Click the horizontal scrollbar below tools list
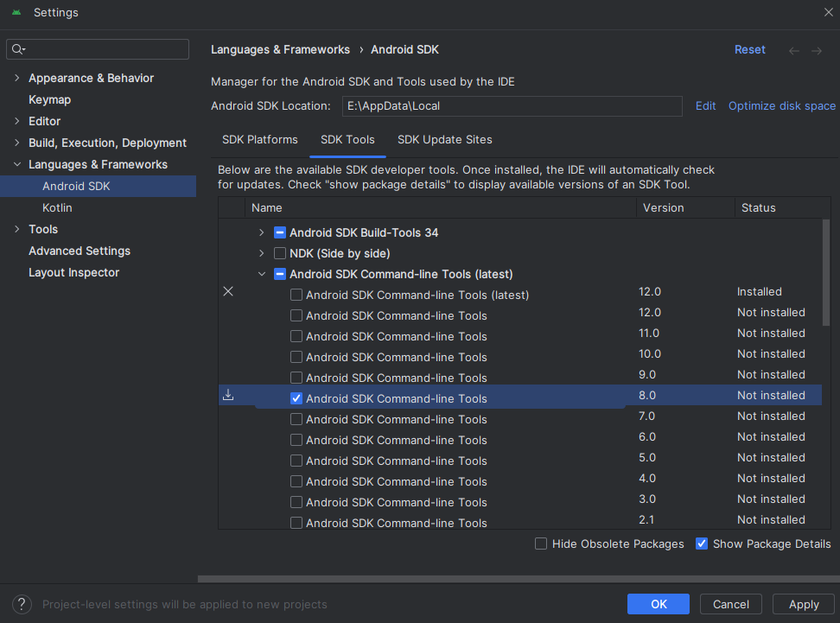 [519, 579]
